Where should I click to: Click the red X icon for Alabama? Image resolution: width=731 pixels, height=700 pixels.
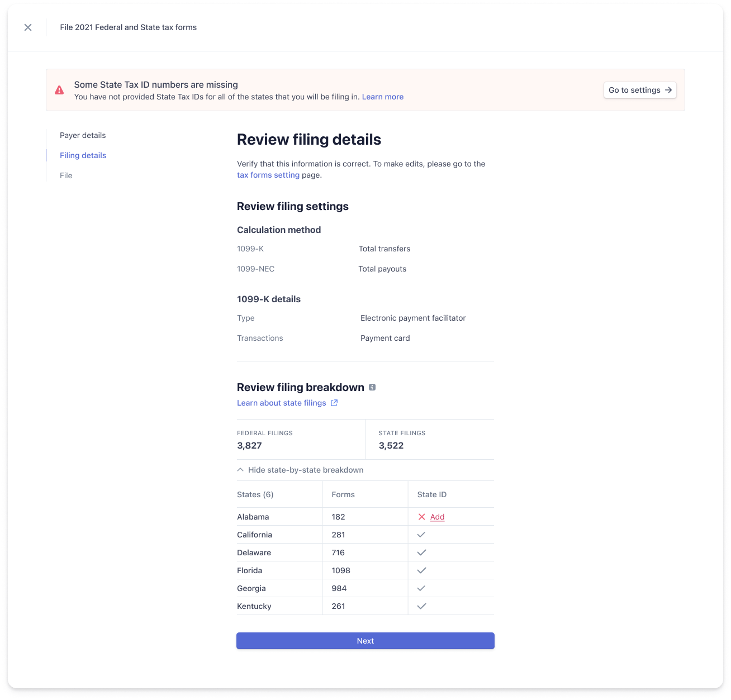pos(422,517)
